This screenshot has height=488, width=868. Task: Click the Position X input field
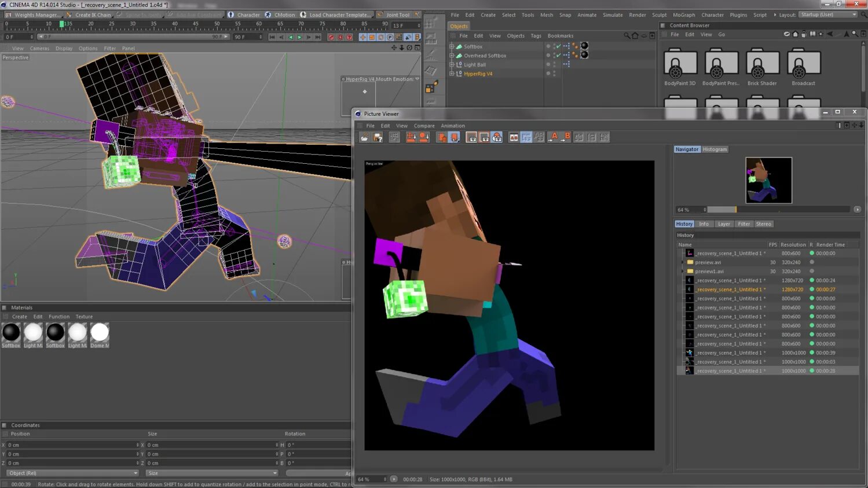pyautogui.click(x=72, y=445)
